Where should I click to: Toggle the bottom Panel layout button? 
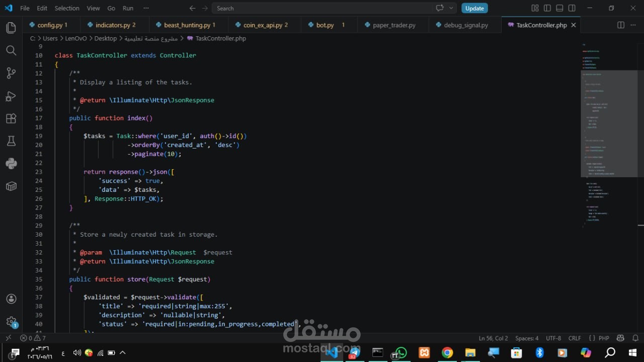559,8
